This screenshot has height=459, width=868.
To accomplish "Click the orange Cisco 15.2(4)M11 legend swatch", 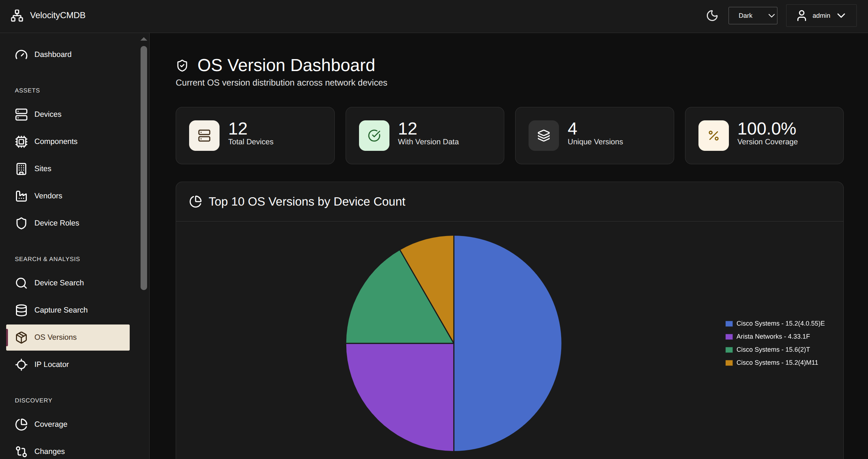I will pos(729,363).
